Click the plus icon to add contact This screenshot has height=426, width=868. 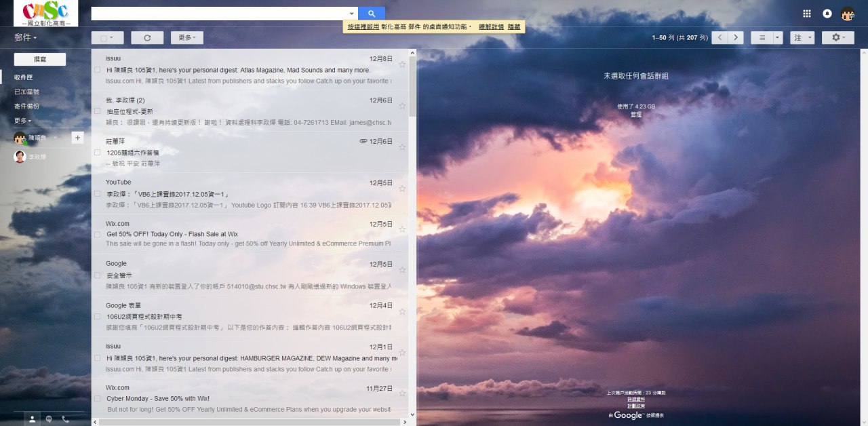pos(77,138)
